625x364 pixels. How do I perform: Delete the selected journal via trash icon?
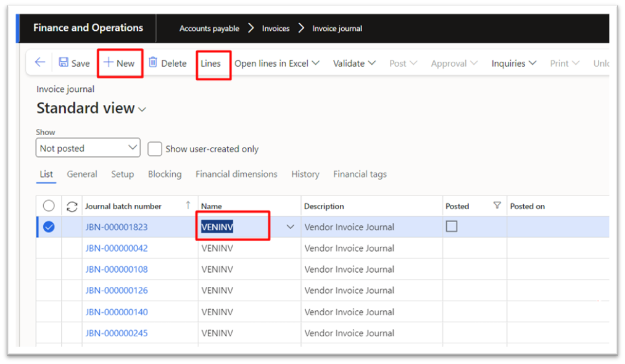[x=152, y=62]
